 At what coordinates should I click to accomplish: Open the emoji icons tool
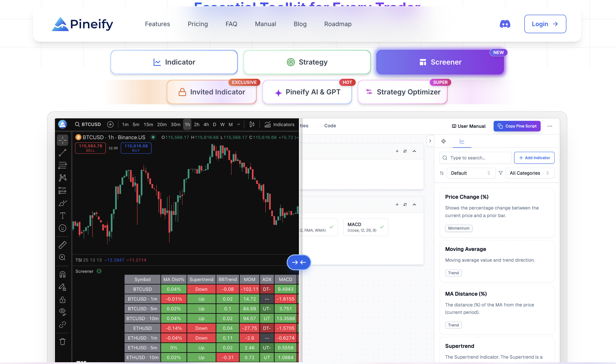pos(62,228)
